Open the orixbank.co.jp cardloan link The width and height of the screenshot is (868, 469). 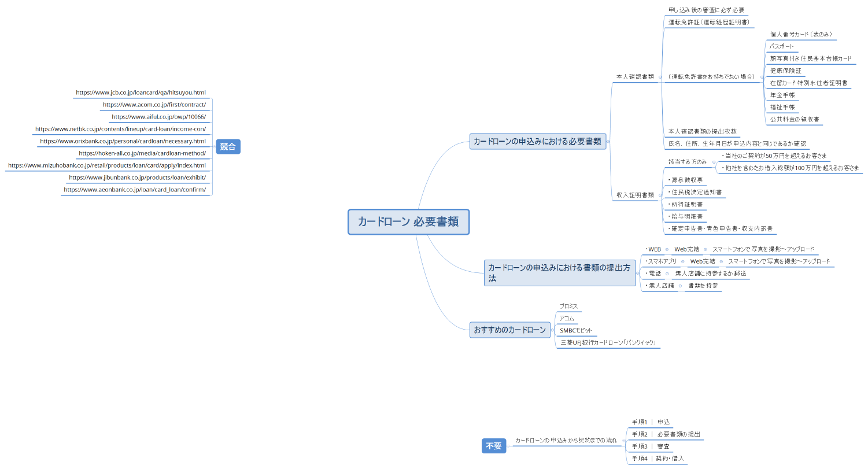pyautogui.click(x=123, y=141)
